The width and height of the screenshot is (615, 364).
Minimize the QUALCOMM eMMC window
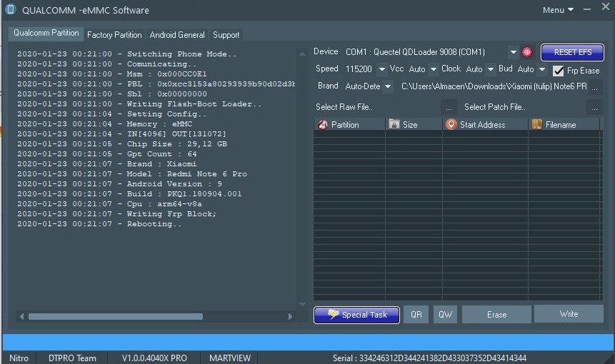pos(586,9)
